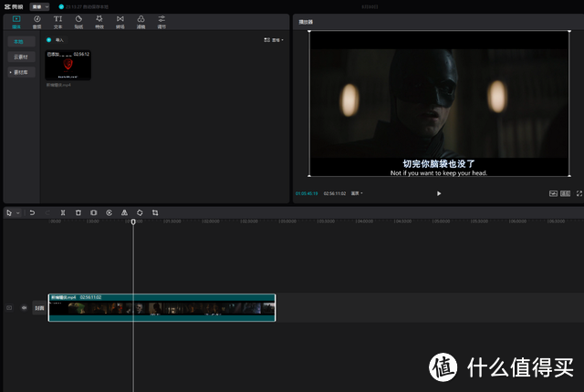Screen dimensions: 584x392
Task: Open the 文本 (Text) tab
Action: click(57, 22)
